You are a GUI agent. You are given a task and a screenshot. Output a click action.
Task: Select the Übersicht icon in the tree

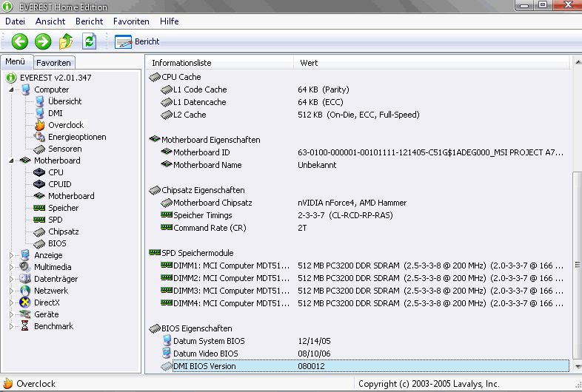[x=39, y=101]
